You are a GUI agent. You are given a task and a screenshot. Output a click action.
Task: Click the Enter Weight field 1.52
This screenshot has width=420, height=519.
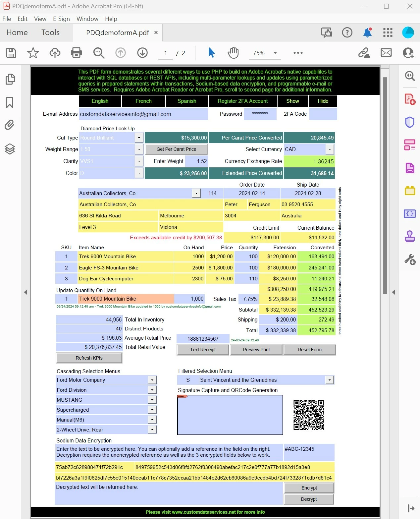pyautogui.click(x=196, y=161)
